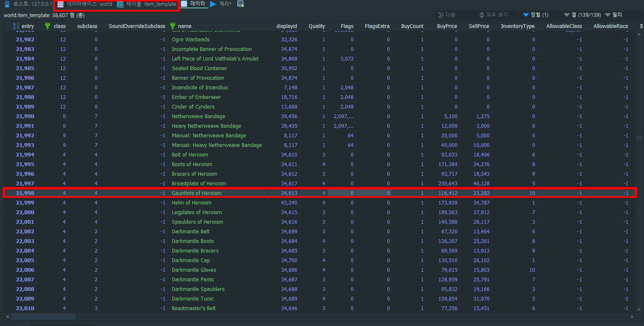
Task: Switch to the 데이터베이스: world tab
Action: tap(85, 4)
